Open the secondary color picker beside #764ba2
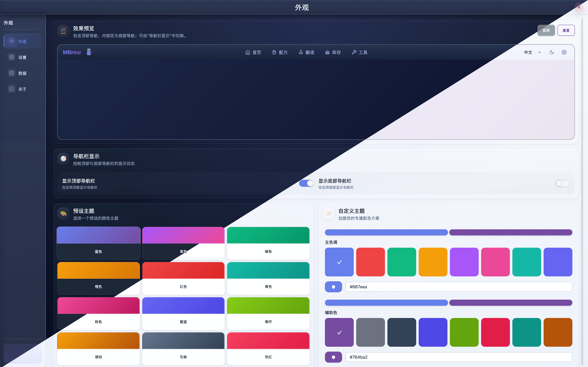 pos(333,357)
